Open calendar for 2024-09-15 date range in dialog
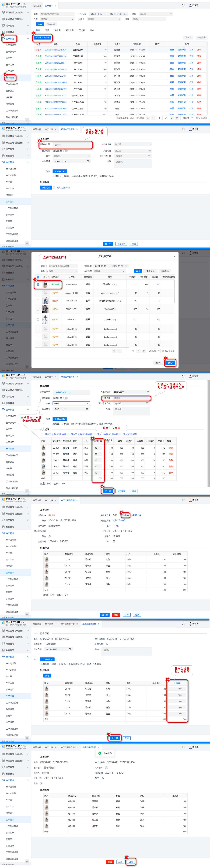The width and height of the screenshot is (210, 868). [x=126, y=266]
